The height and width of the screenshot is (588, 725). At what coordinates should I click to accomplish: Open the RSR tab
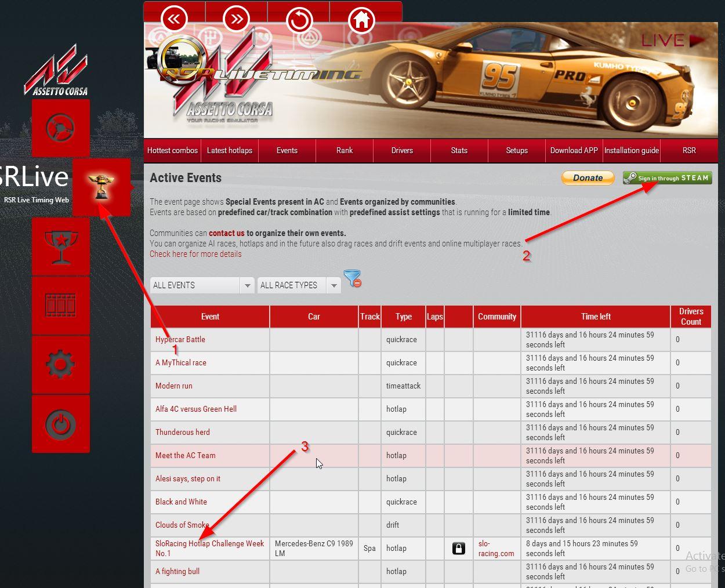(x=689, y=151)
